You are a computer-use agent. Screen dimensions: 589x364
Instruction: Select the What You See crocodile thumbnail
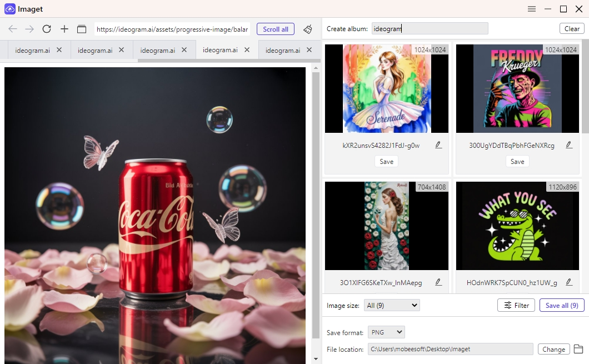tap(517, 226)
